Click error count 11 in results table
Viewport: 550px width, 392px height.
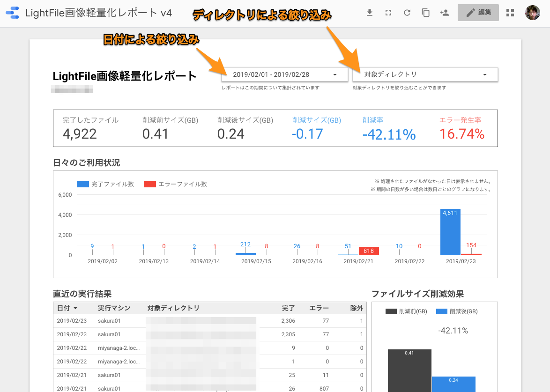[x=326, y=375]
